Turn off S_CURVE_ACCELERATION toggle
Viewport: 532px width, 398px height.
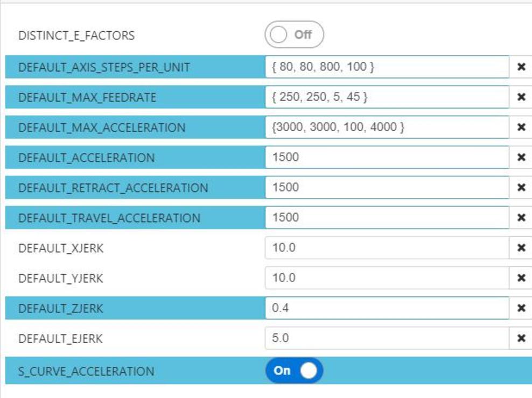[294, 371]
